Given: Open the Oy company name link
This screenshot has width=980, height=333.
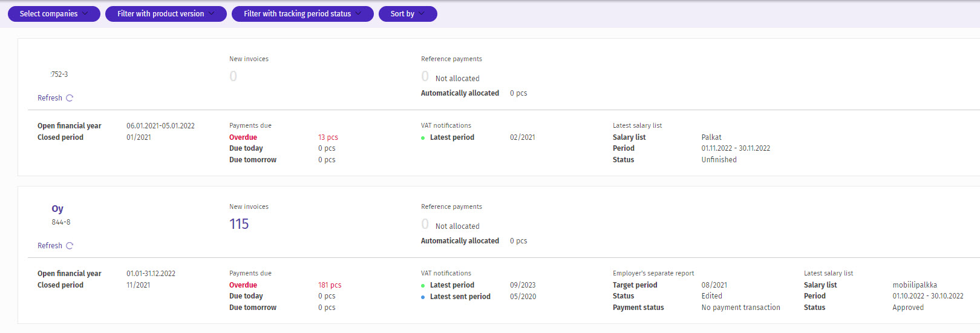Looking at the screenshot, I should click(57, 209).
